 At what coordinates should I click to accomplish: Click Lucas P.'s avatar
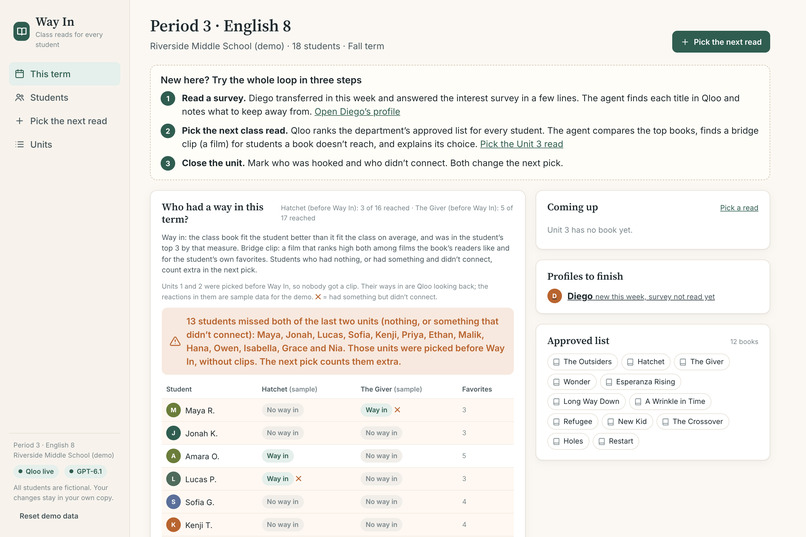coord(173,479)
